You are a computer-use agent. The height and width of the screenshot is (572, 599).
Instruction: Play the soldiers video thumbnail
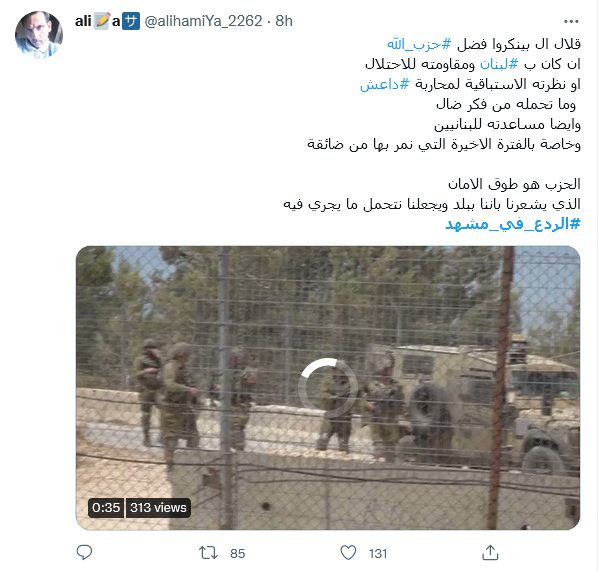pos(328,387)
